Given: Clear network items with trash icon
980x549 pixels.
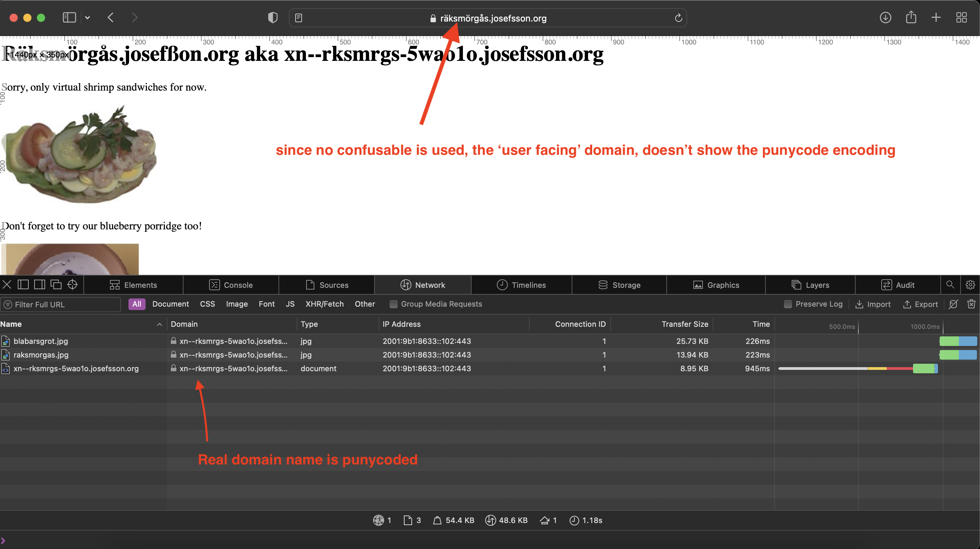Looking at the screenshot, I should [x=971, y=304].
